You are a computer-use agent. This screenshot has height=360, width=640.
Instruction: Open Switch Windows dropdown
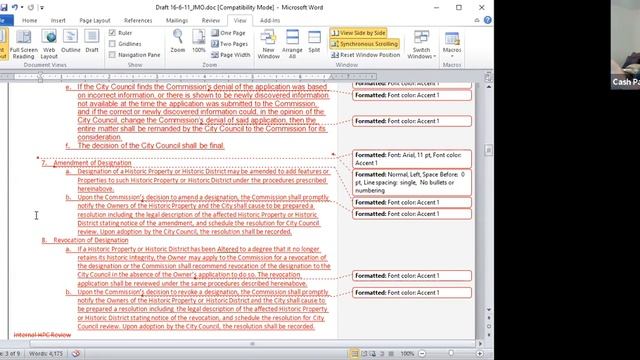421,44
